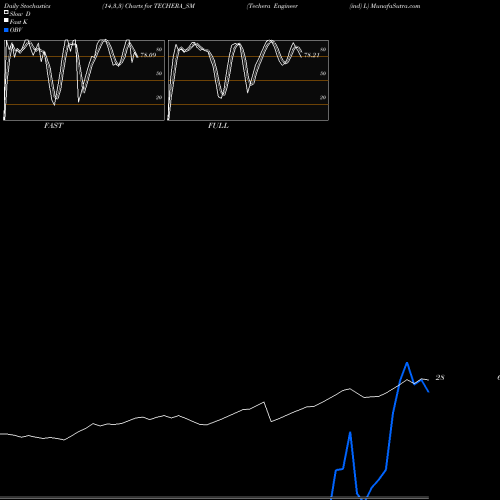The height and width of the screenshot is (500, 500).
Task: Click the 20 axis label in FULL chart
Action: coord(323,97)
